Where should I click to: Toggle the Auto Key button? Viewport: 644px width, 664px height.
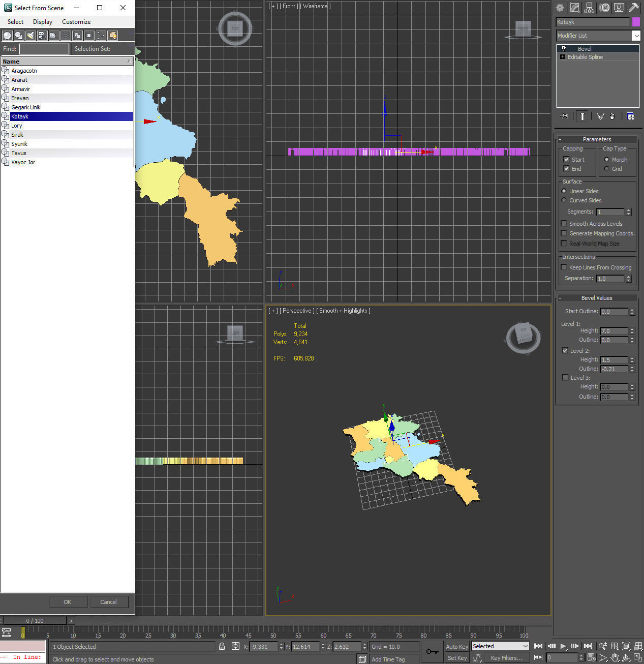click(457, 647)
